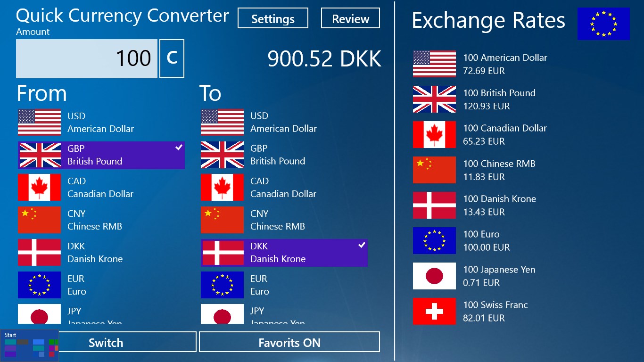Click the Swiss Franc flag in Exchange Rates

click(x=434, y=311)
